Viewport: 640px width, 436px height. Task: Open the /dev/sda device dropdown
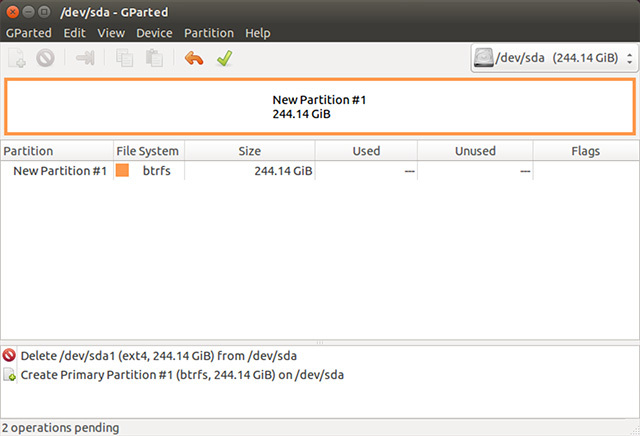[x=554, y=58]
